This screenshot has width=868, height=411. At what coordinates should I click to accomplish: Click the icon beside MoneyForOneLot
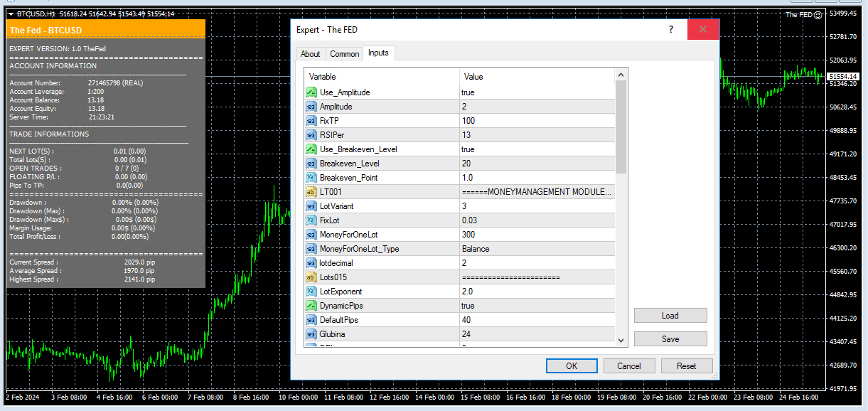[x=311, y=235]
